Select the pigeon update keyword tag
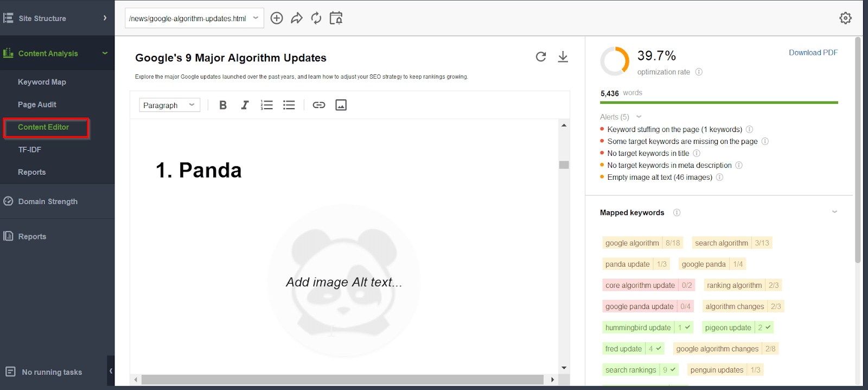The width and height of the screenshot is (868, 390). [738, 328]
